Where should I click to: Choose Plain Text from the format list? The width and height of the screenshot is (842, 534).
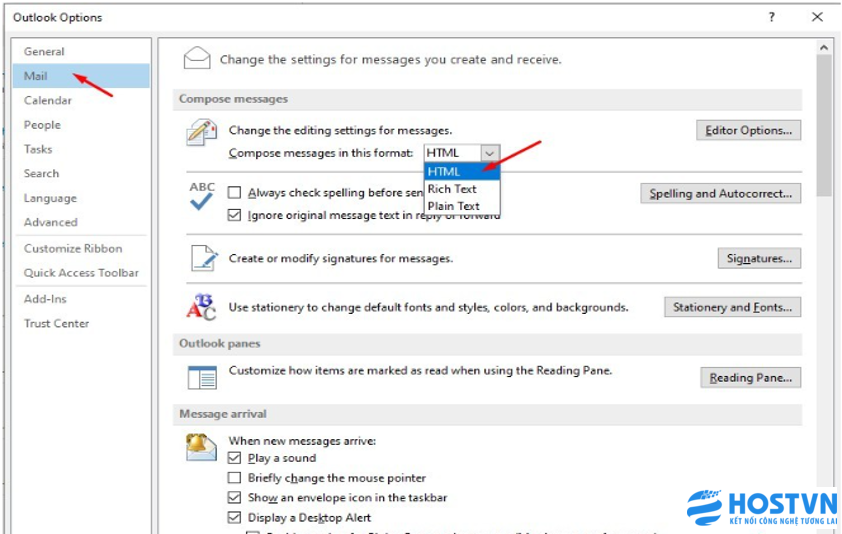click(x=454, y=206)
